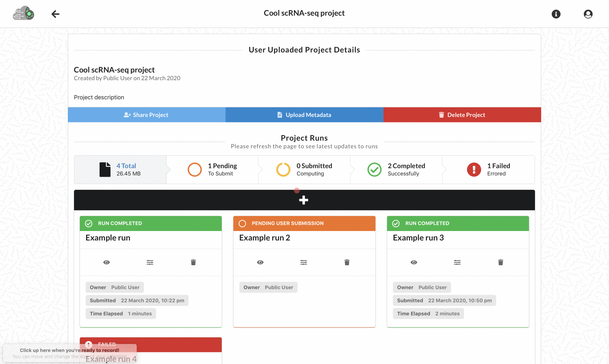Open the info icon in header
This screenshot has height=364, width=609.
(556, 14)
